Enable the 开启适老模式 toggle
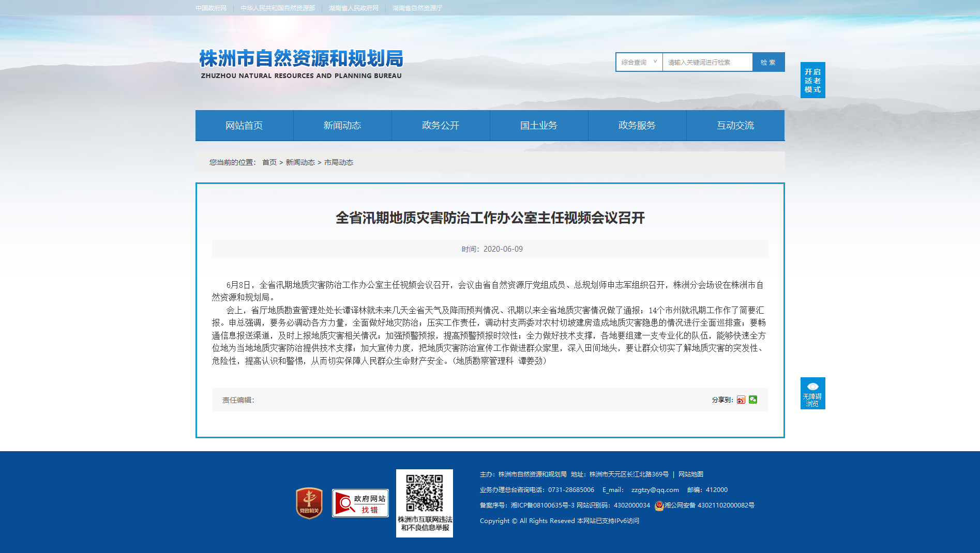This screenshot has width=980, height=553. pyautogui.click(x=813, y=80)
